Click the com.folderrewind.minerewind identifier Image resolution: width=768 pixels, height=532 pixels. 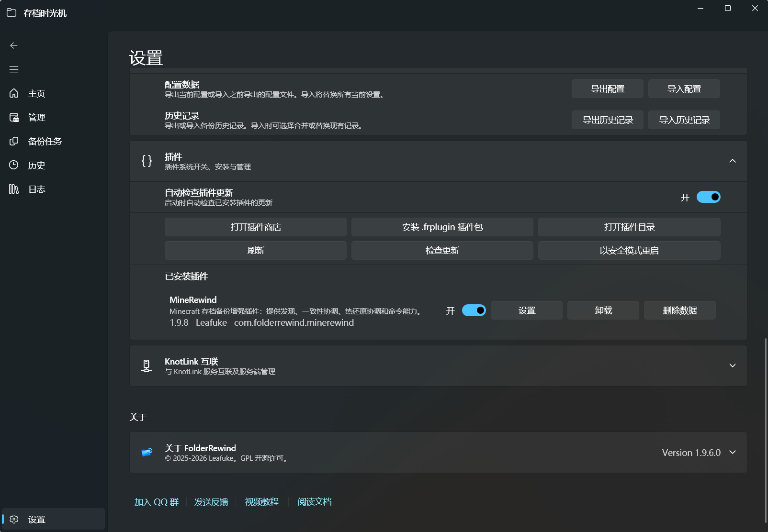[294, 322]
